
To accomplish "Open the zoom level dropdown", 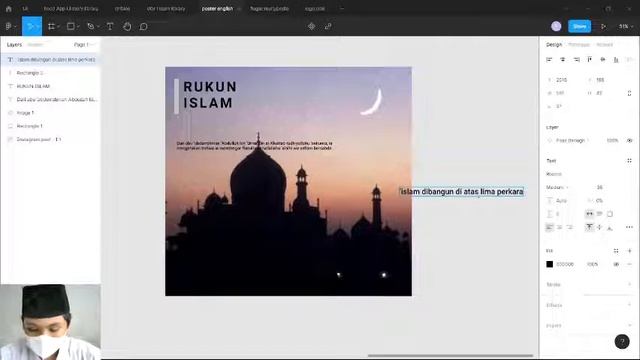I will click(x=626, y=26).
